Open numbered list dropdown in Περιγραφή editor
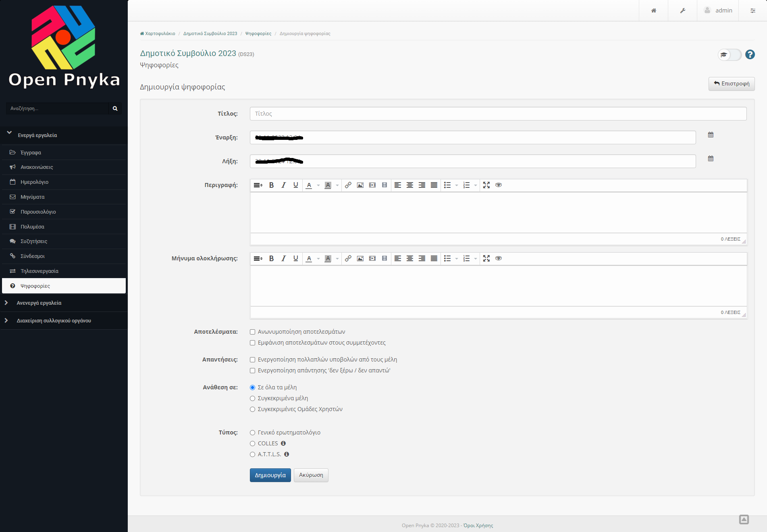 [476, 185]
